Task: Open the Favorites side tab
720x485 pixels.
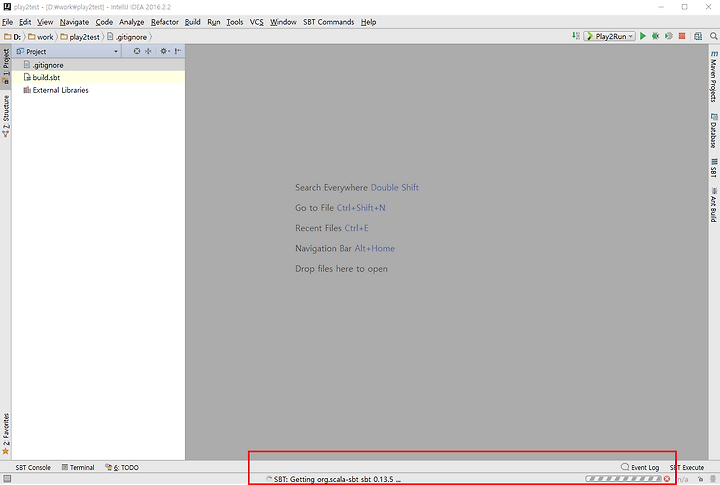Action: (6, 434)
